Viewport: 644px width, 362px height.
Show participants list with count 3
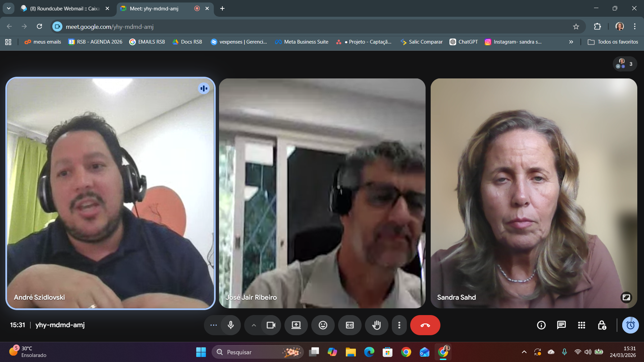[x=625, y=64]
